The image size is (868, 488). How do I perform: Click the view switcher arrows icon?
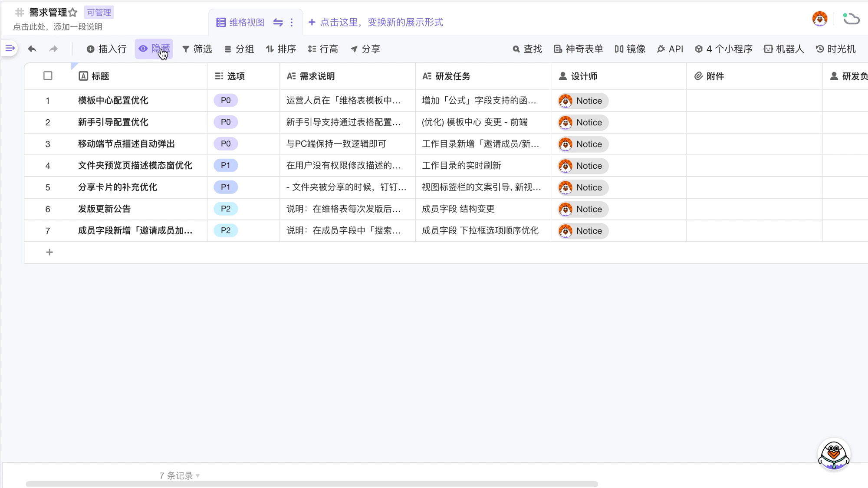278,22
